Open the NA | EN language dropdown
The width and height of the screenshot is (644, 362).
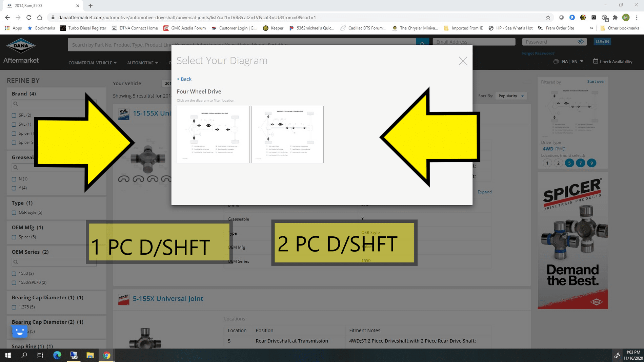[568, 61]
